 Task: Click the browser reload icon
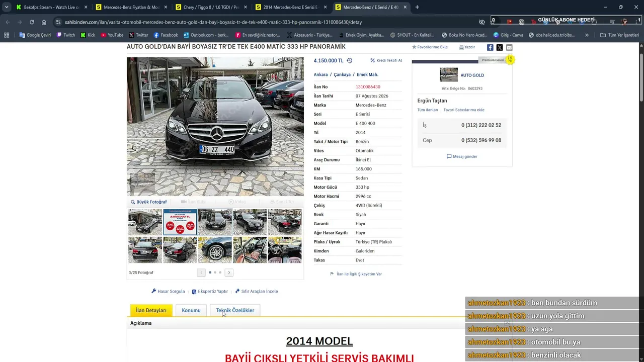tap(32, 22)
